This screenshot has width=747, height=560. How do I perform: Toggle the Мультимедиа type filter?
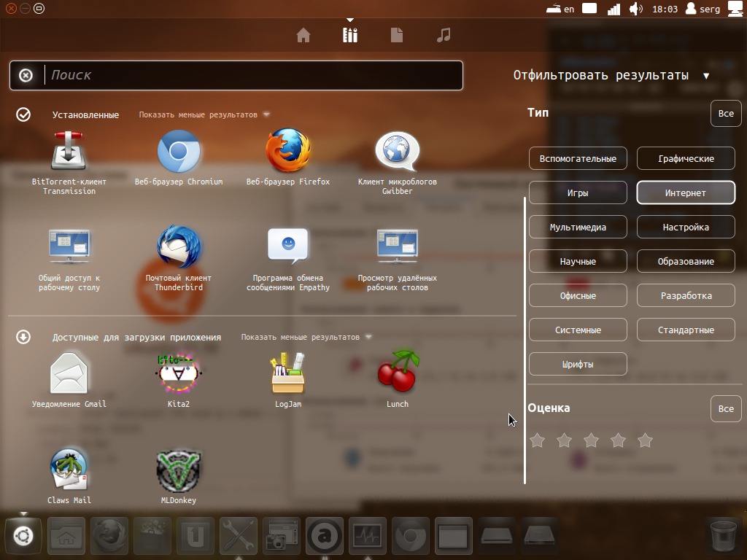point(578,227)
